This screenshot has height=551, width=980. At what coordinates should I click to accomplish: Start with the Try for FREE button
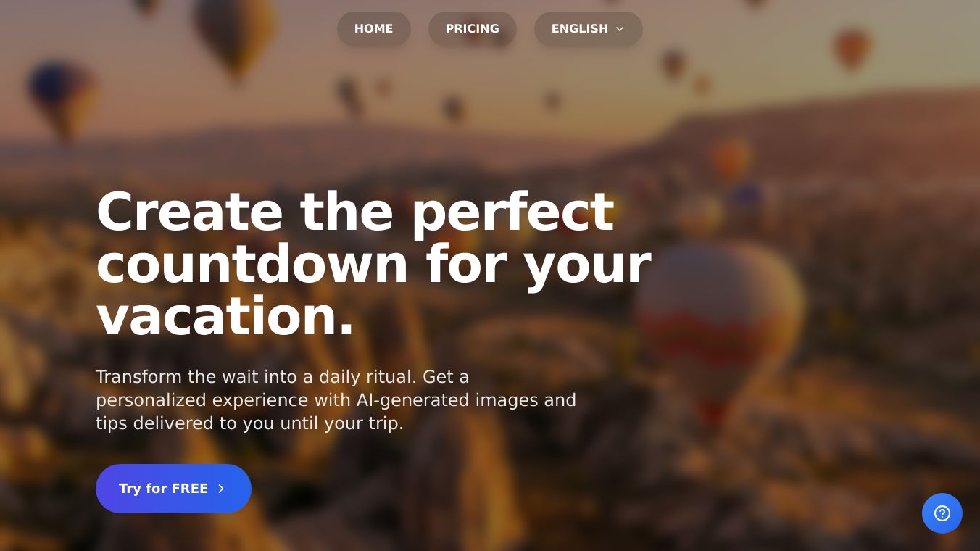coord(173,489)
